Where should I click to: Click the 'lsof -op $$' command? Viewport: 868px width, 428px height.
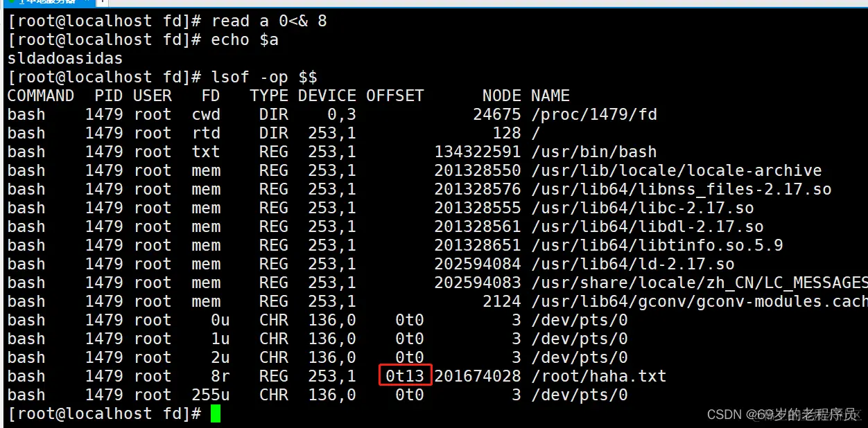point(264,78)
